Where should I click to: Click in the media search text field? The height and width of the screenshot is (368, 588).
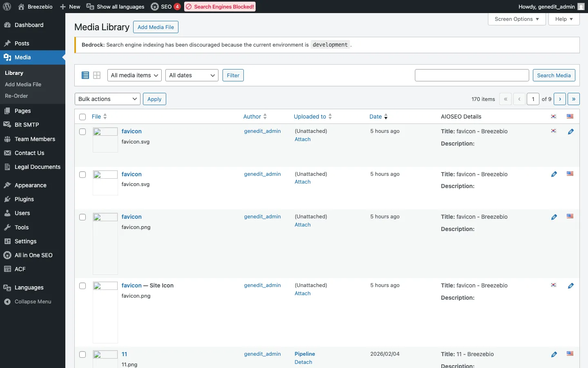pyautogui.click(x=472, y=75)
